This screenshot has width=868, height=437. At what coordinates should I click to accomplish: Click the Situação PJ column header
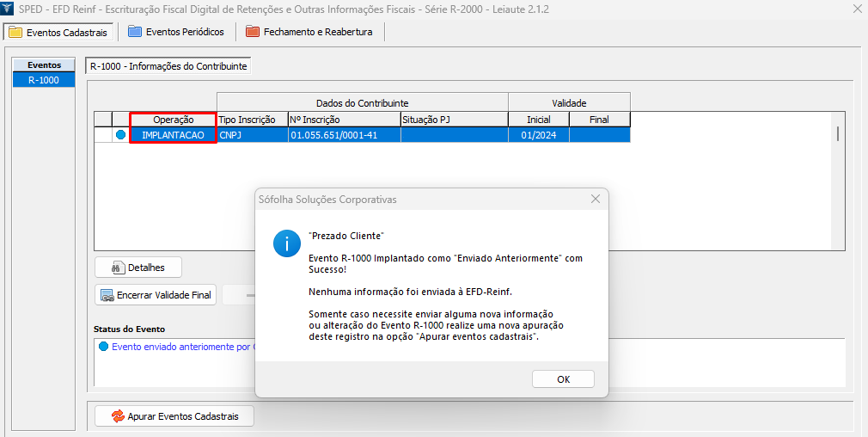coord(453,120)
